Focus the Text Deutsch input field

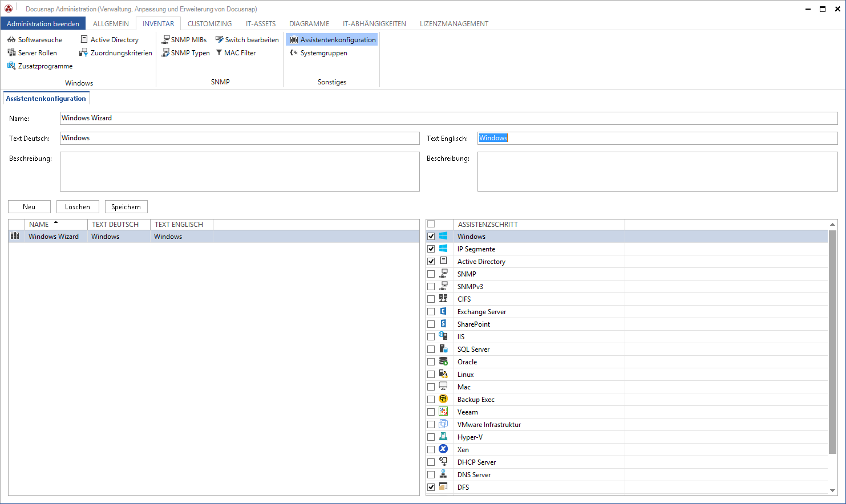coord(240,138)
